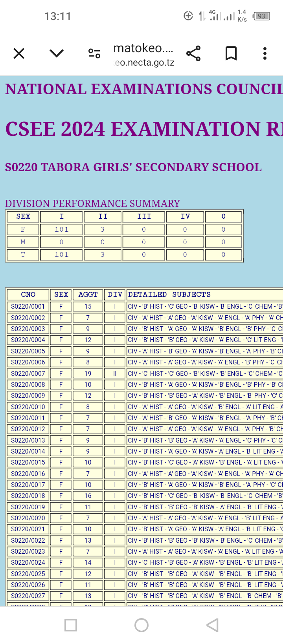Screen dimensions: 283x644
Task: Select candidate number S0220/0016
Action: [x=28, y=474]
